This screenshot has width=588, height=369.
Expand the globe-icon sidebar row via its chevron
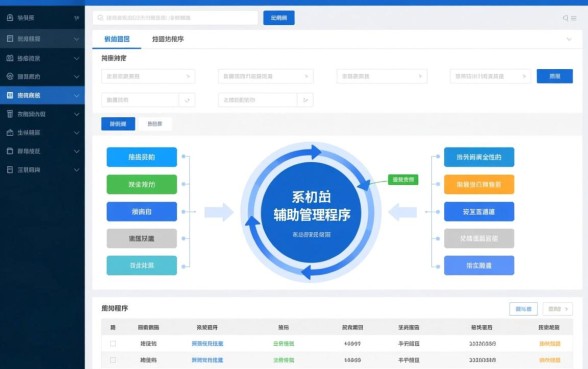tap(76, 77)
